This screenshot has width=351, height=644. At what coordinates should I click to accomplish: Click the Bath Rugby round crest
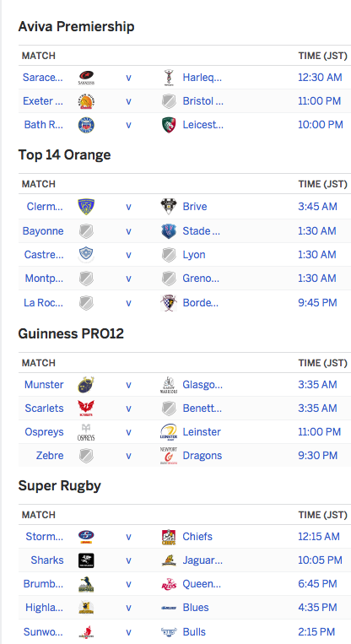[86, 125]
